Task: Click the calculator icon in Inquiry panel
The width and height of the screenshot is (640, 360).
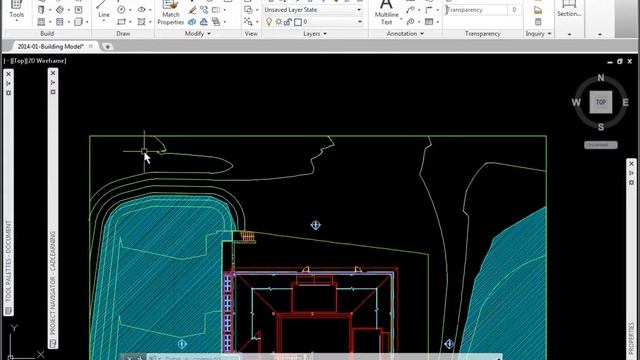Action: pyautogui.click(x=538, y=22)
